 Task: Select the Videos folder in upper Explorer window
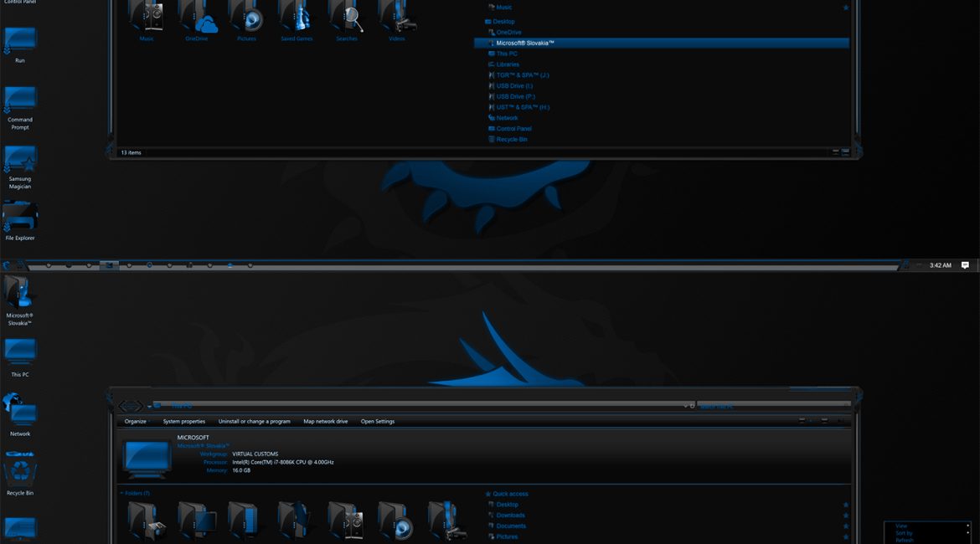coord(397,21)
